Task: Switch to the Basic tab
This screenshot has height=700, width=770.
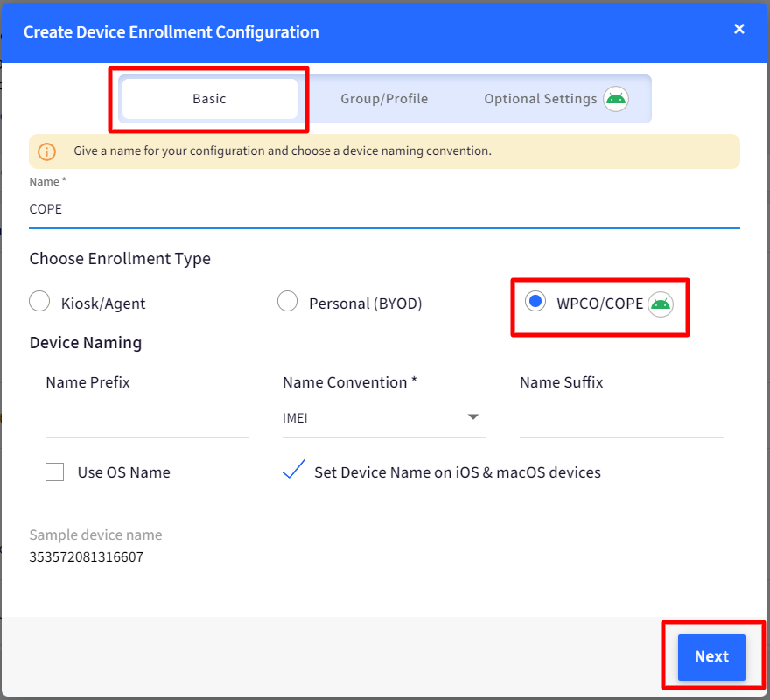Action: click(x=210, y=99)
